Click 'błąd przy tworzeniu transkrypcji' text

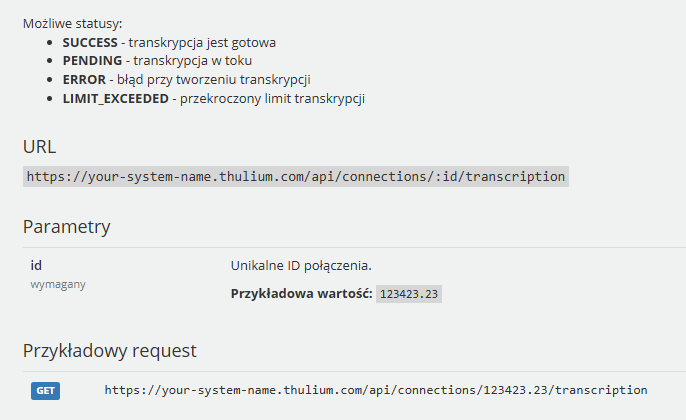point(214,80)
